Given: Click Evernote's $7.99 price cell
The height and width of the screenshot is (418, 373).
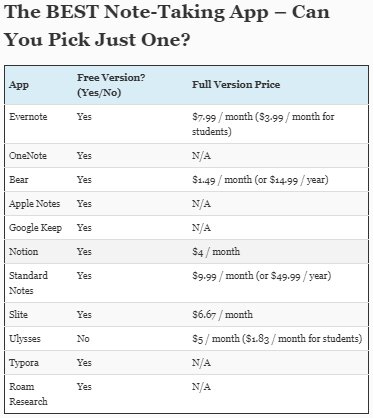Looking at the screenshot, I should (x=263, y=124).
